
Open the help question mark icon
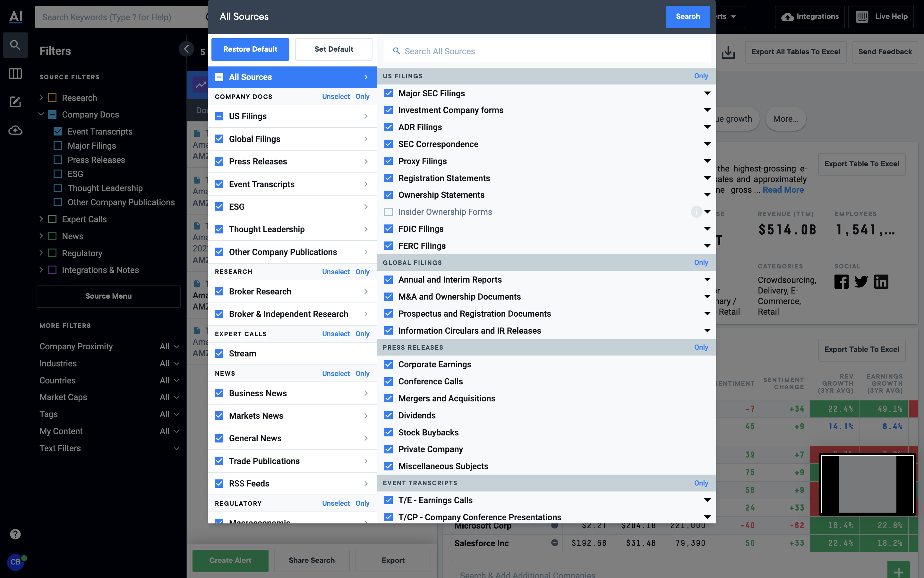[x=15, y=534]
